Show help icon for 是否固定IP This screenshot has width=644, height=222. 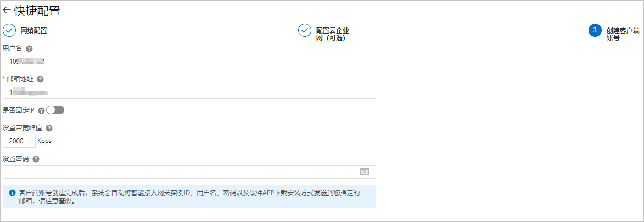[41, 110]
